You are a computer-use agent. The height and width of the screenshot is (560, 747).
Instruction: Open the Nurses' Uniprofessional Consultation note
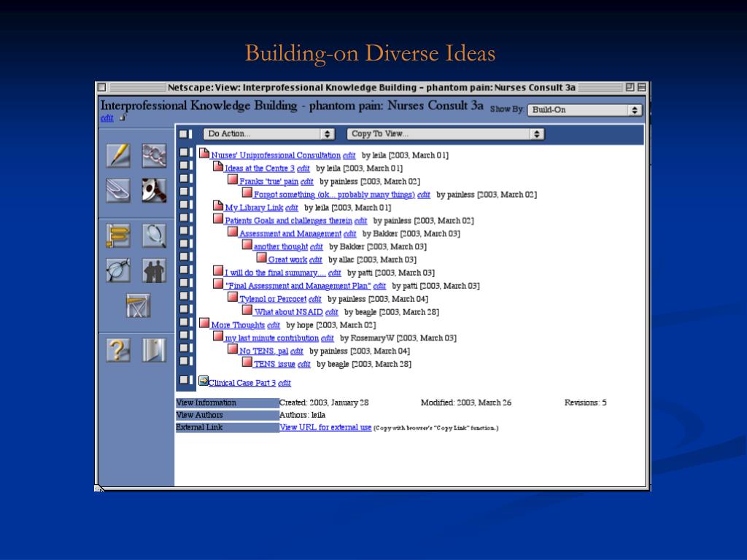click(x=275, y=155)
